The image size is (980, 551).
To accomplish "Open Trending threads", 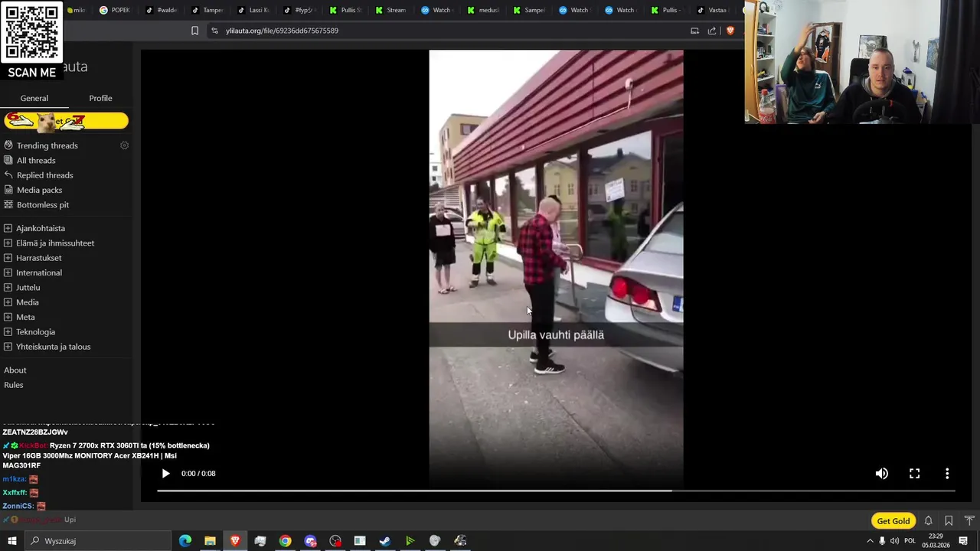I will (47, 145).
